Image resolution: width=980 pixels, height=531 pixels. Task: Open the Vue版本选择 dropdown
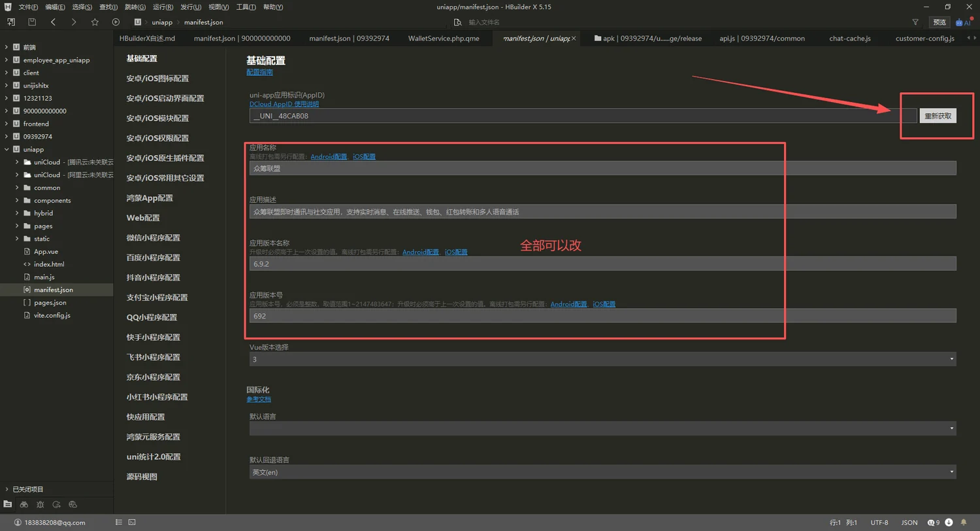tap(602, 359)
